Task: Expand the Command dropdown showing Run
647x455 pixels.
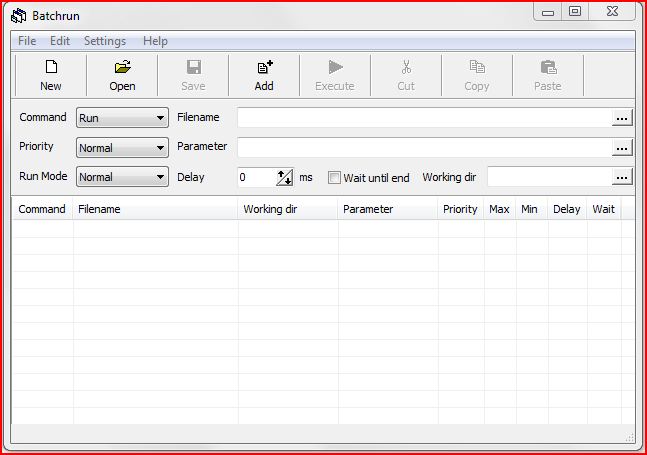Action: point(122,118)
